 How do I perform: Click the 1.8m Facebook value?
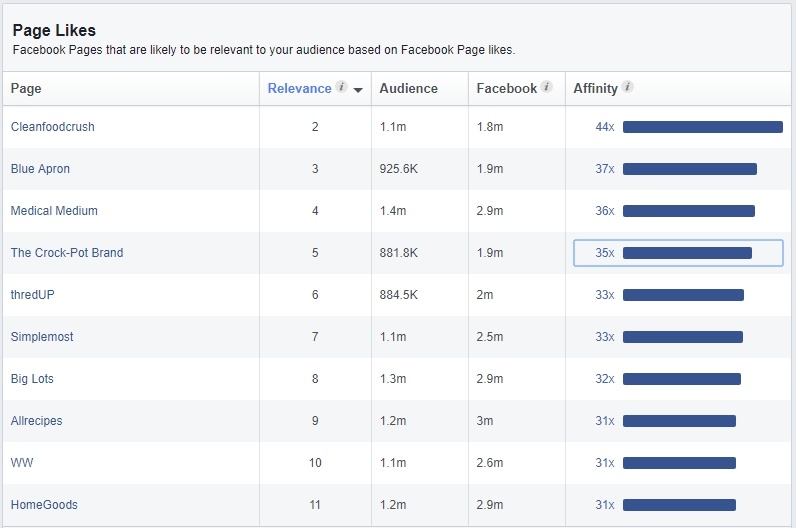[x=490, y=126]
